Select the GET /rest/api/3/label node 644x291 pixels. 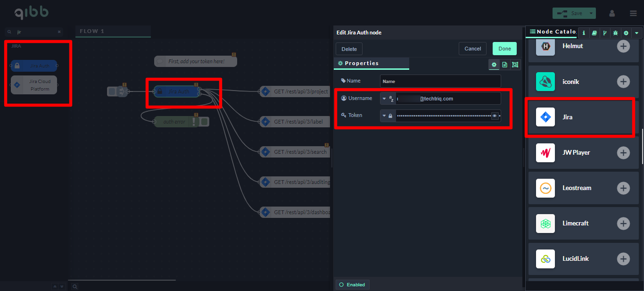tap(295, 122)
